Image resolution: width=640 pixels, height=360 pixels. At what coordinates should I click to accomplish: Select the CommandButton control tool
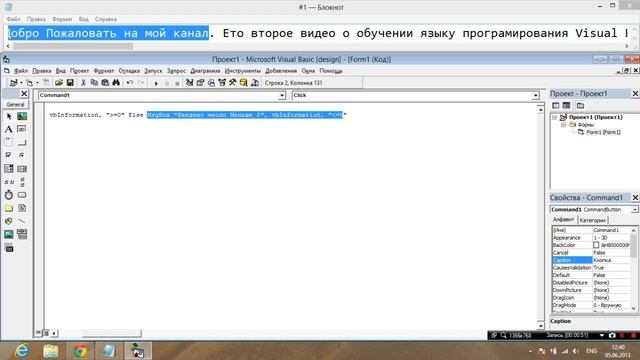pos(22,142)
